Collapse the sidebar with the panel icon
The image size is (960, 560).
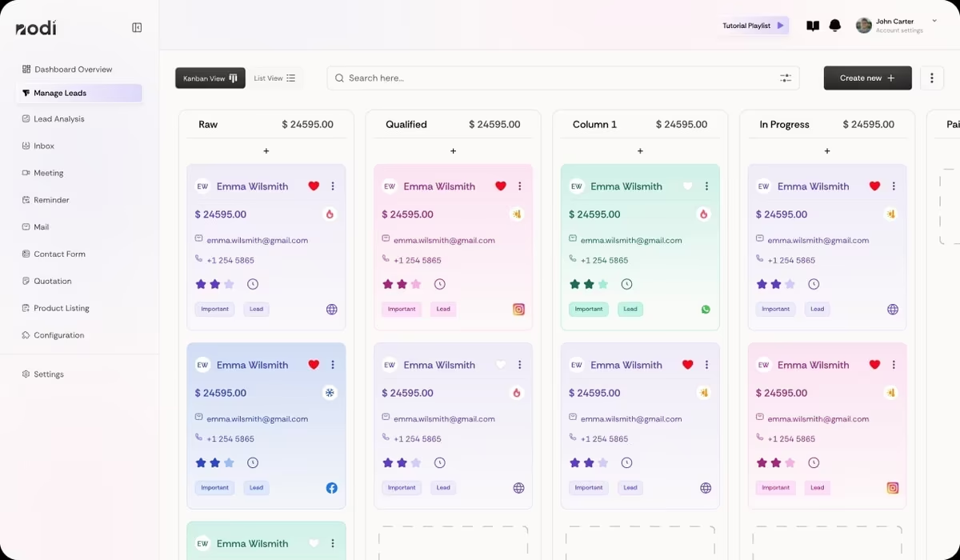pyautogui.click(x=137, y=28)
